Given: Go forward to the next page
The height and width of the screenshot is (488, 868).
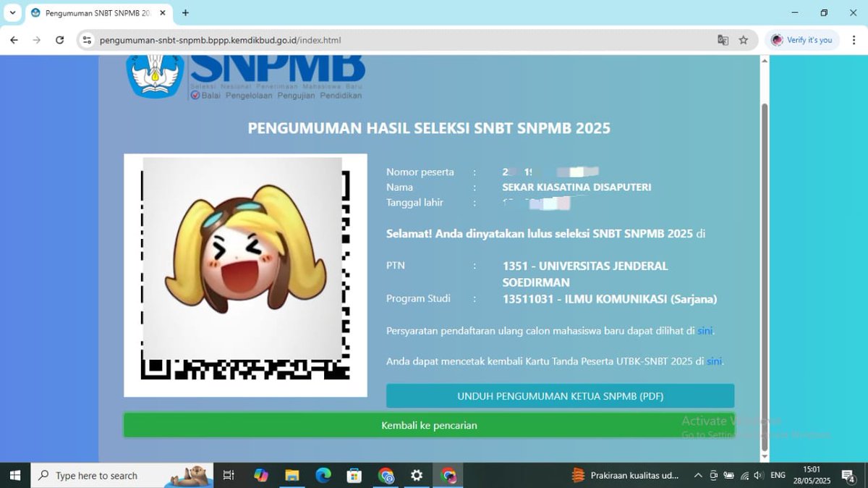Looking at the screenshot, I should pos(37,41).
